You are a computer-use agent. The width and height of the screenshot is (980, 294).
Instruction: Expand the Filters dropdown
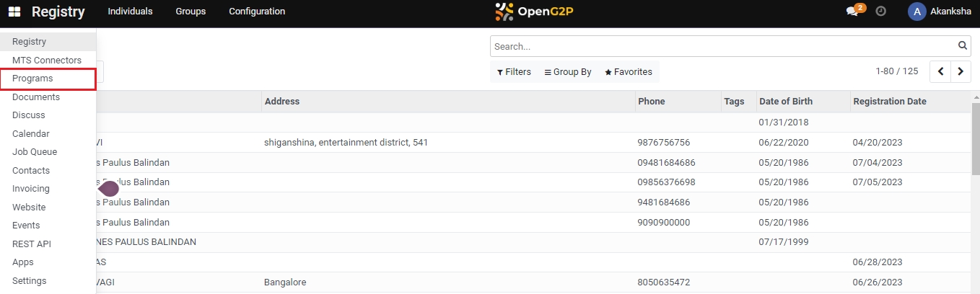[x=514, y=72]
